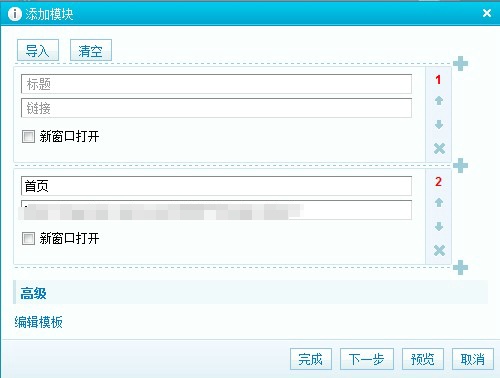Move entry 2 up with arrow icon
The height and width of the screenshot is (378, 500).
[x=439, y=202]
